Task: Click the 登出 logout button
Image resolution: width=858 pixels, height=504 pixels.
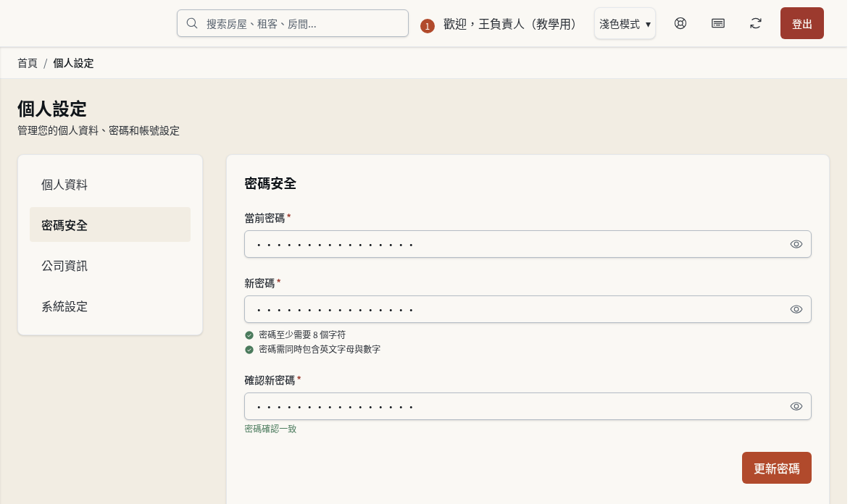Action: (801, 23)
